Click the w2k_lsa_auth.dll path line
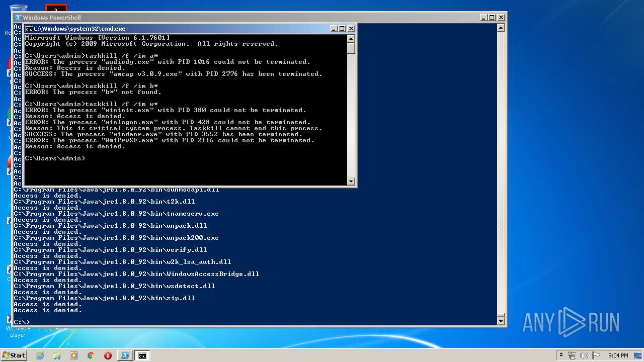644x362 pixels. [x=122, y=262]
